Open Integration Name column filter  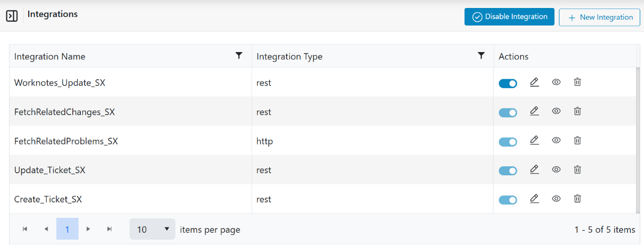click(x=239, y=56)
